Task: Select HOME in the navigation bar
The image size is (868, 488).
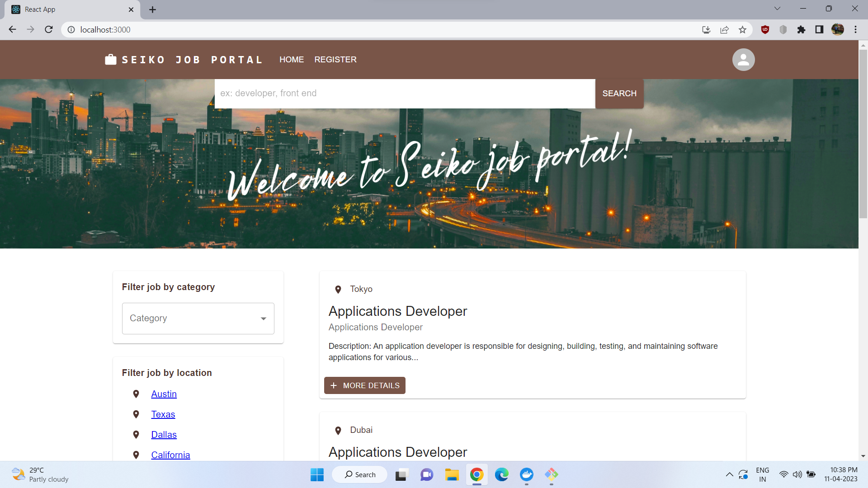Action: [292, 59]
